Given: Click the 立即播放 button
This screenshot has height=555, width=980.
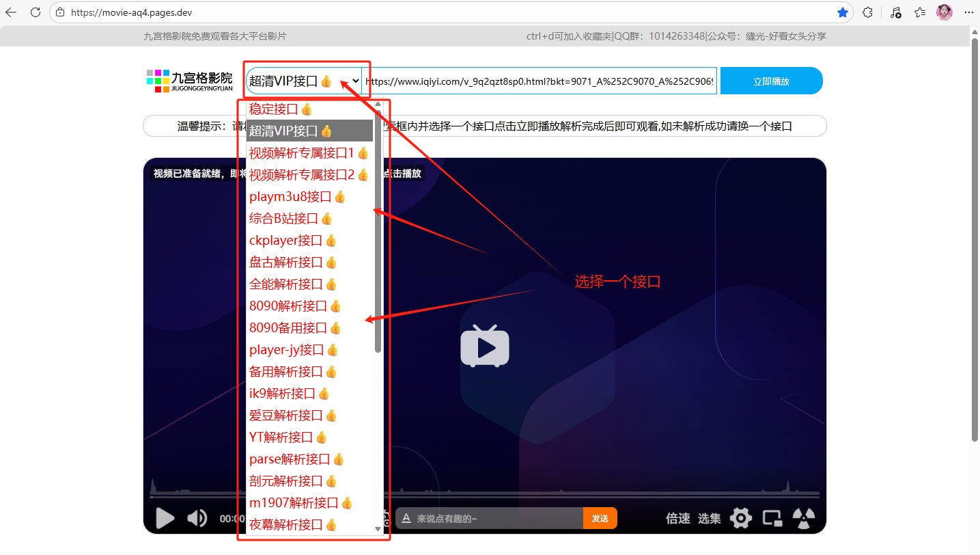Looking at the screenshot, I should [771, 81].
